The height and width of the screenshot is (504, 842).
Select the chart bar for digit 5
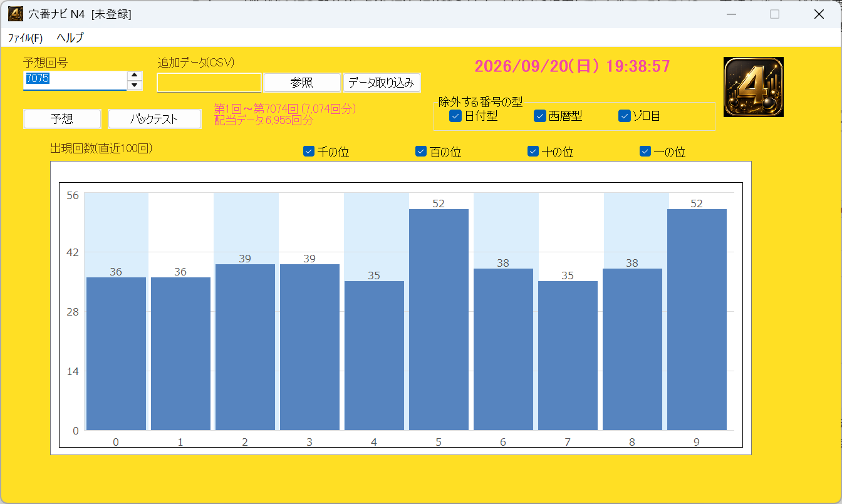[x=439, y=319]
